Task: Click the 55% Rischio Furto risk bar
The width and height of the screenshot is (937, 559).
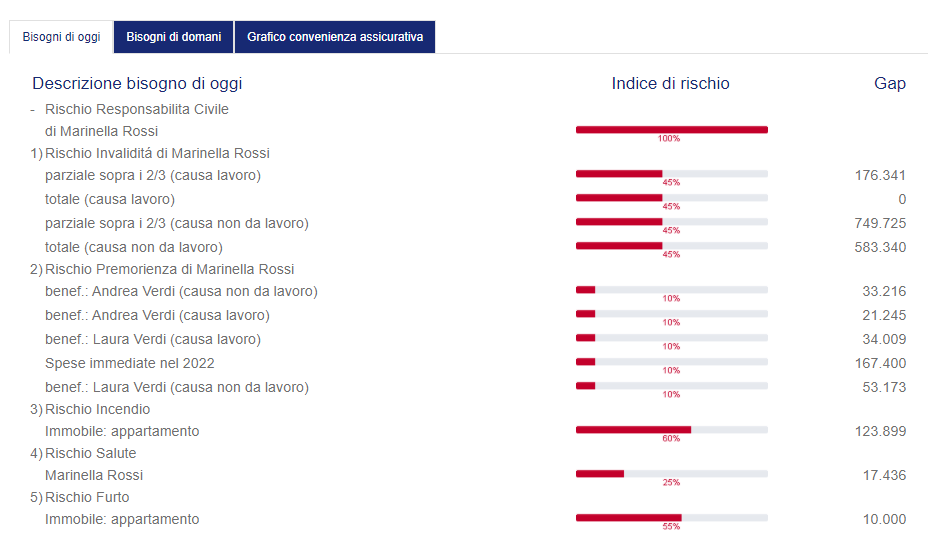Action: coord(672,518)
